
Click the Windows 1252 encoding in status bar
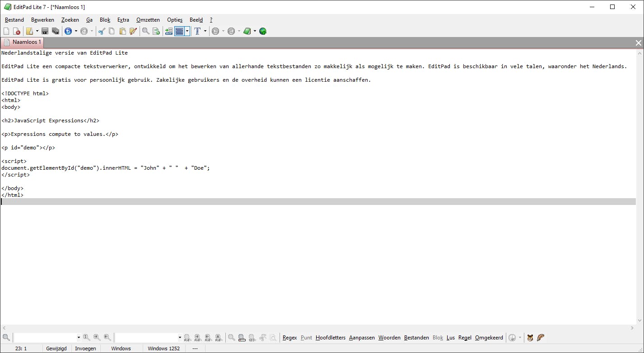tap(163, 348)
